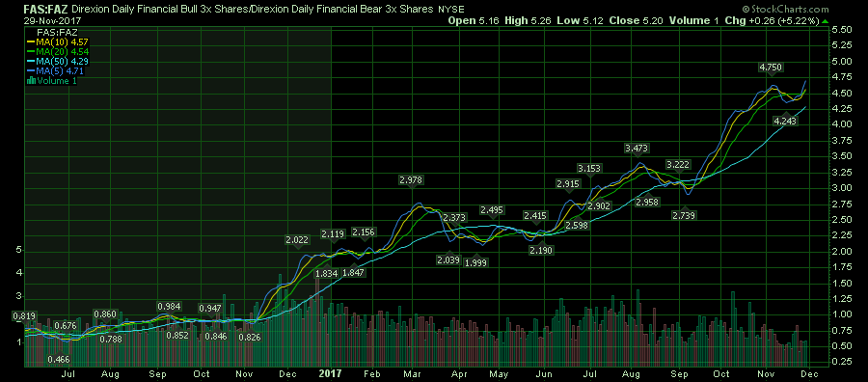
Task: Click the 2.915 price label
Action: click(568, 183)
